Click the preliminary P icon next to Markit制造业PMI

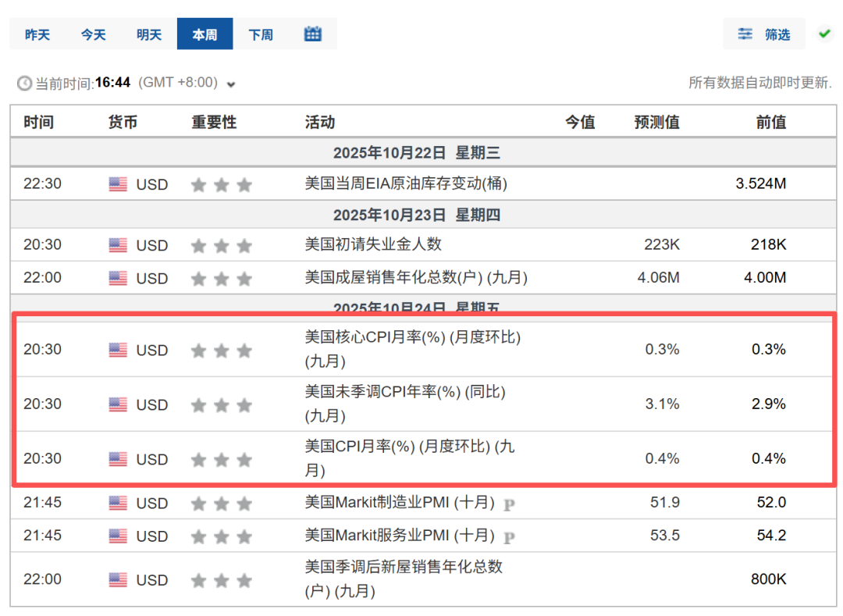click(x=509, y=504)
